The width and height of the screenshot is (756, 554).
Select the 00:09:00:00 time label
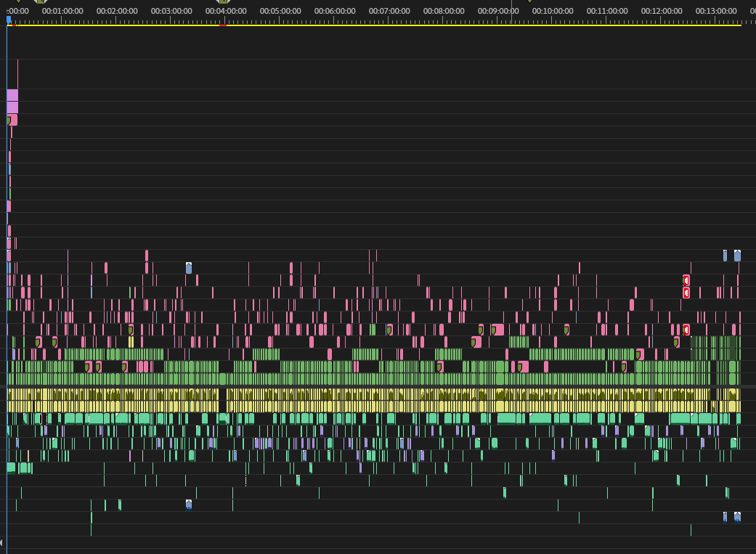498,11
